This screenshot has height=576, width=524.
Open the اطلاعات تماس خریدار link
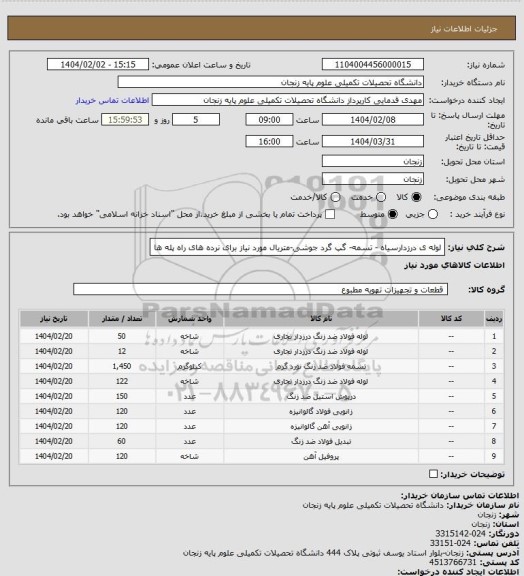point(112,100)
